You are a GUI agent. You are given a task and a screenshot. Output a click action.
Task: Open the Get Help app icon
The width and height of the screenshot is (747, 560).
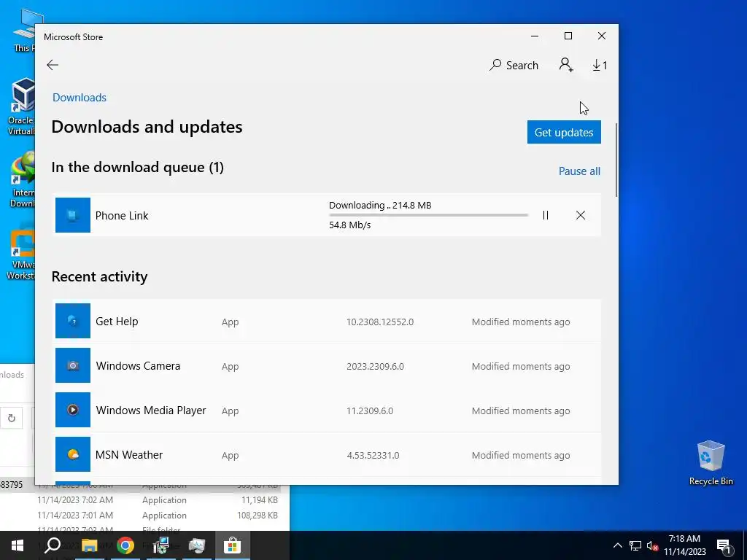[x=72, y=321]
